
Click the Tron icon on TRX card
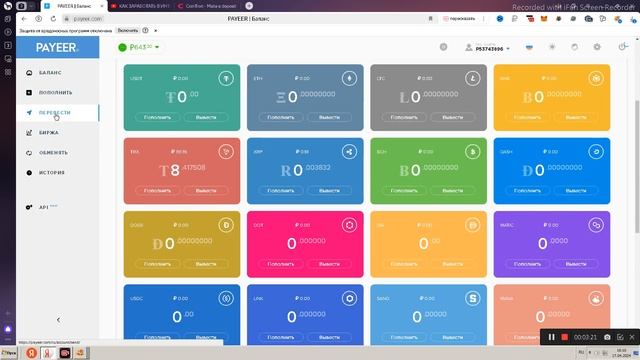click(x=226, y=151)
